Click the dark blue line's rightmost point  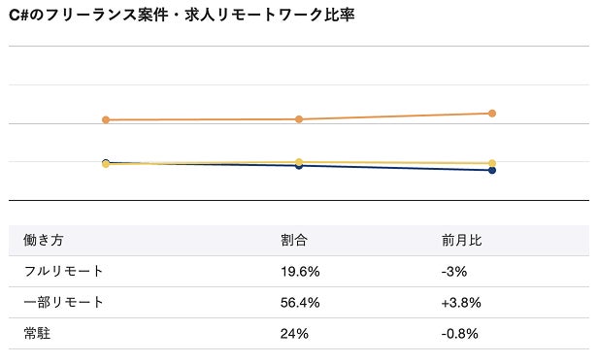click(x=492, y=170)
